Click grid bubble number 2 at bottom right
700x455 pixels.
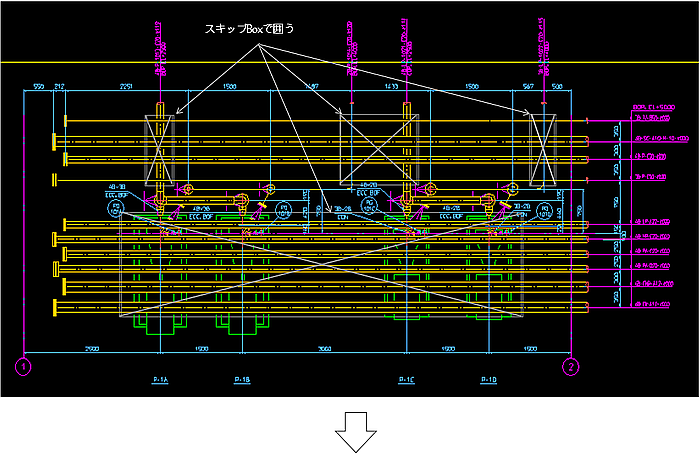[571, 366]
